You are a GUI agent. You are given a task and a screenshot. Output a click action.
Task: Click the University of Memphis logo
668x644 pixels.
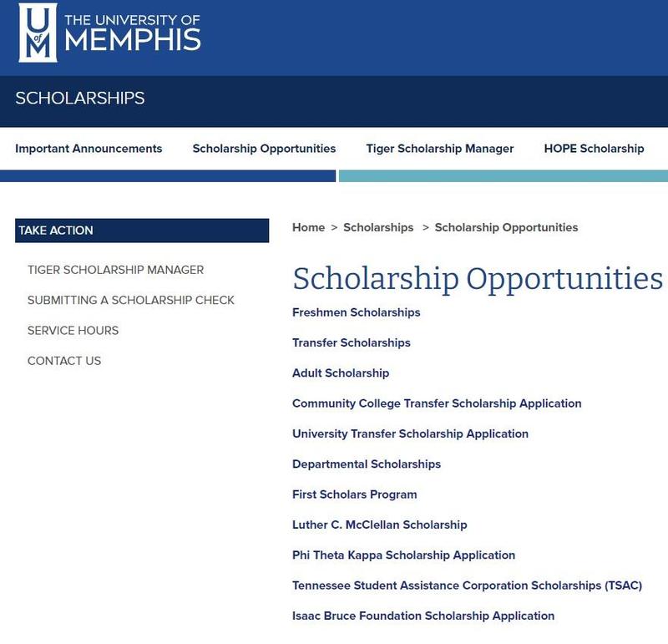tap(109, 33)
